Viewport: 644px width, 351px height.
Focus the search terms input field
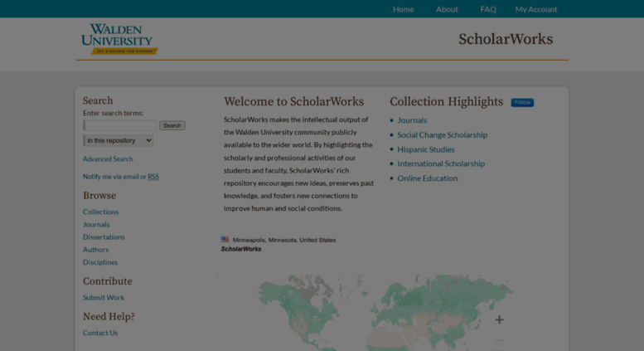point(119,125)
